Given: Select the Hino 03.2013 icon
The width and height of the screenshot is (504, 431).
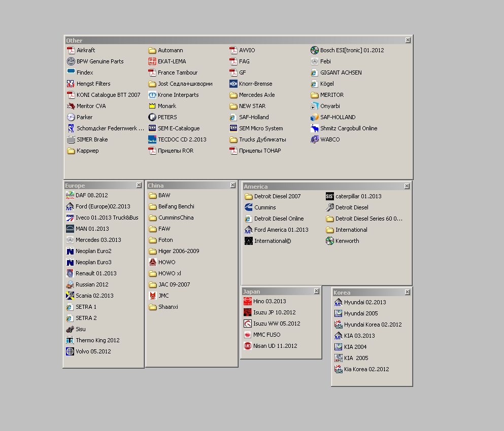Looking at the screenshot, I should point(247,301).
